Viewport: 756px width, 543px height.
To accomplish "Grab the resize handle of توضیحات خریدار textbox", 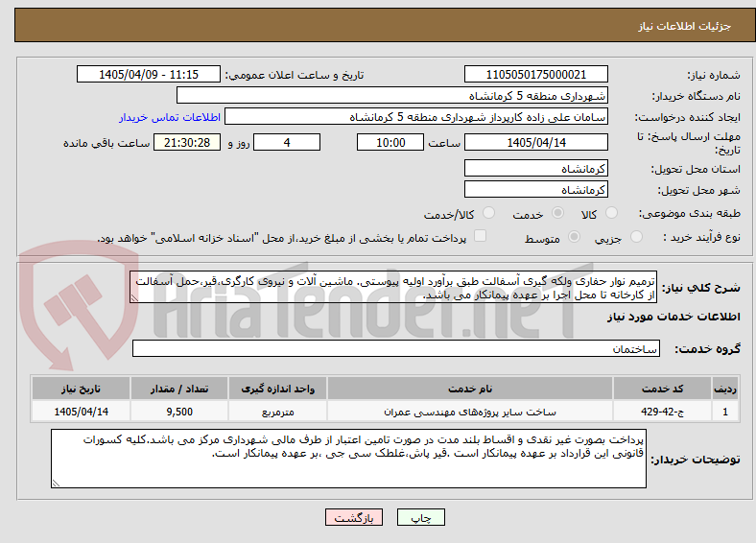I will point(56,483).
